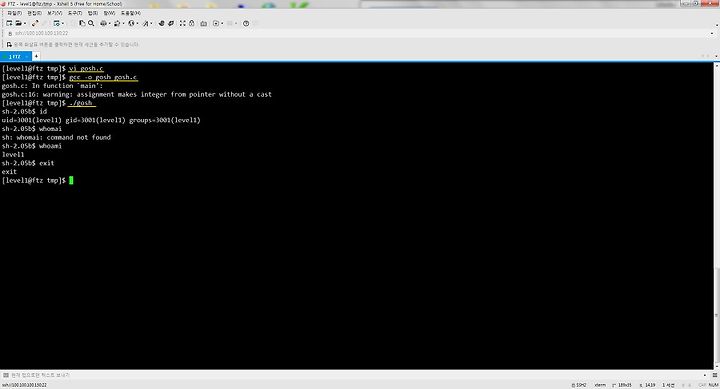The height and width of the screenshot is (389, 720).
Task: Click the 'command not found' error line
Action: (56, 137)
